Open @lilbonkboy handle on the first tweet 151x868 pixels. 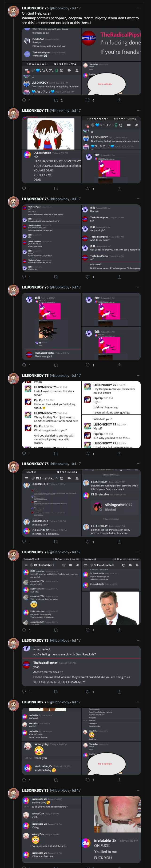(60, 8)
